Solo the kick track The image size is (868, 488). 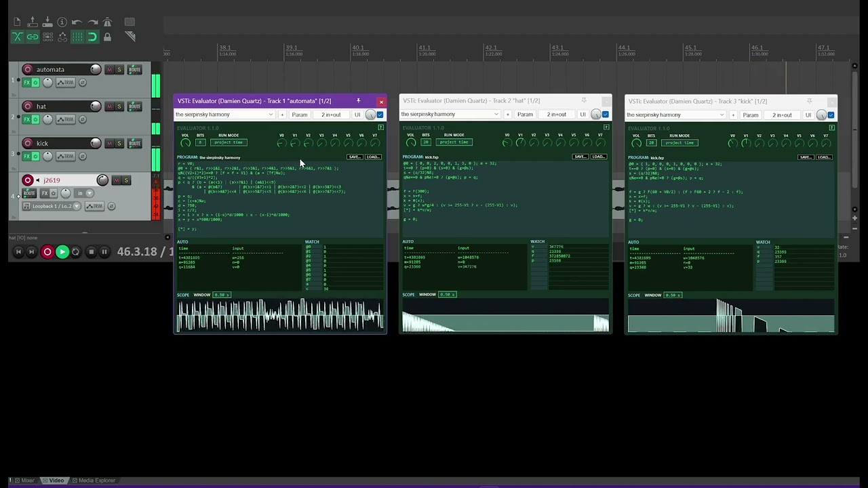click(119, 143)
